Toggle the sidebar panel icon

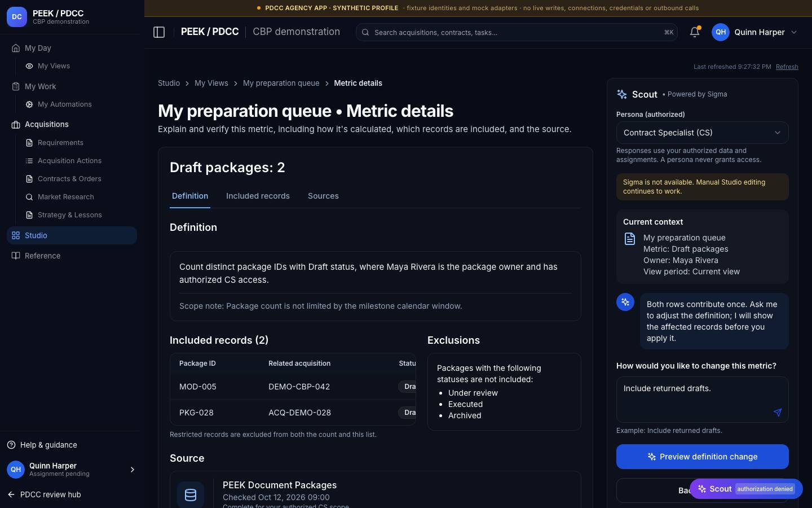coord(159,32)
